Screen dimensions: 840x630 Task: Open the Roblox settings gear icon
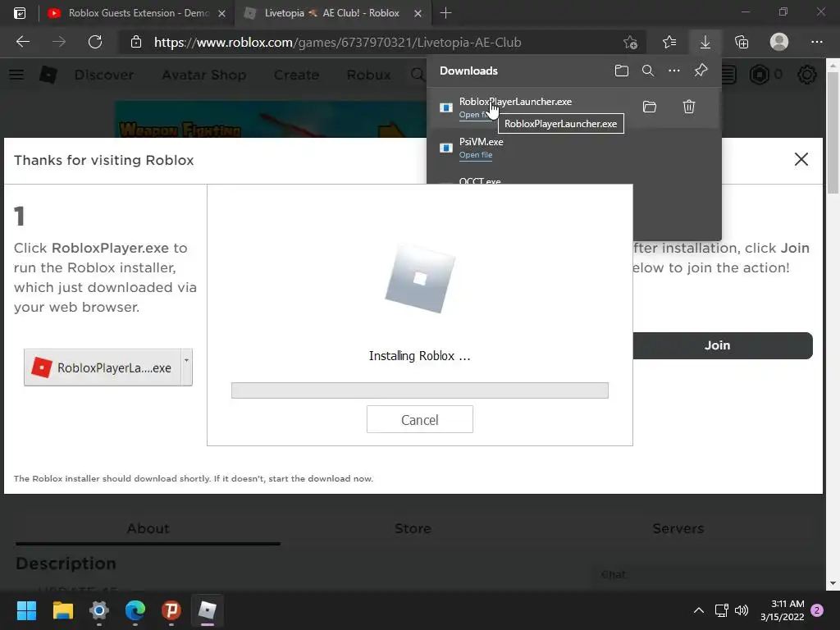coord(807,75)
